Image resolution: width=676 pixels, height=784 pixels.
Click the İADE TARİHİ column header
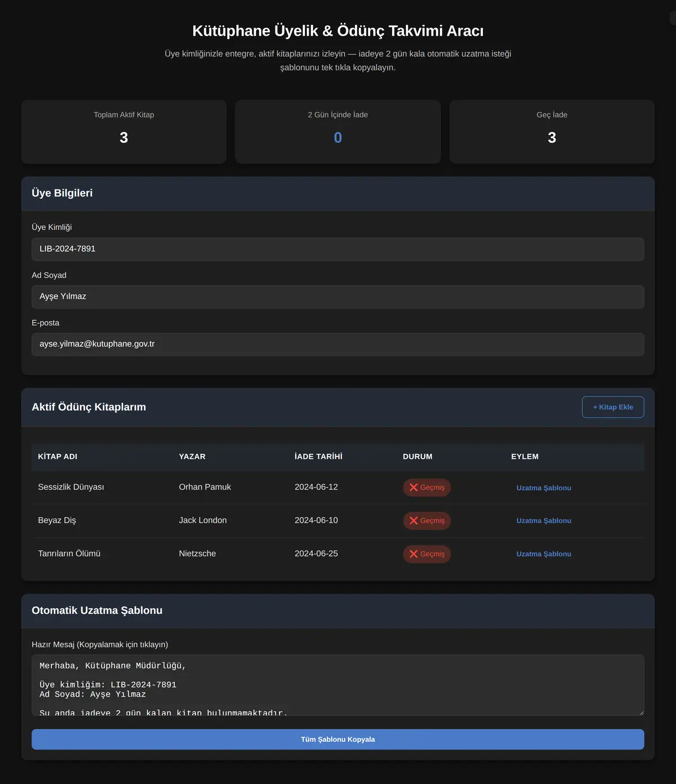pyautogui.click(x=318, y=457)
